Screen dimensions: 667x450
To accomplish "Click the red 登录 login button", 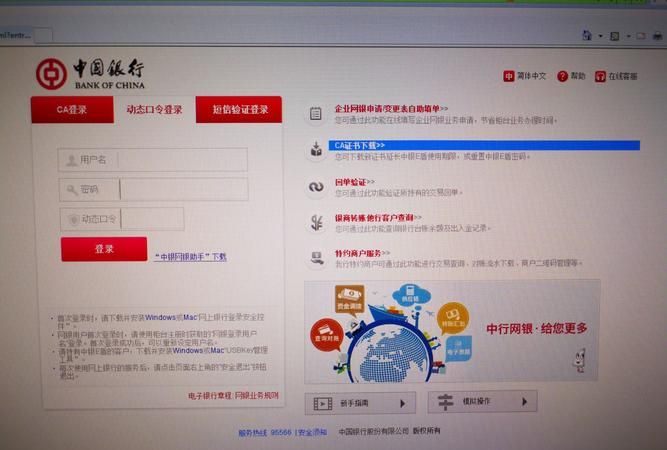I will [104, 249].
